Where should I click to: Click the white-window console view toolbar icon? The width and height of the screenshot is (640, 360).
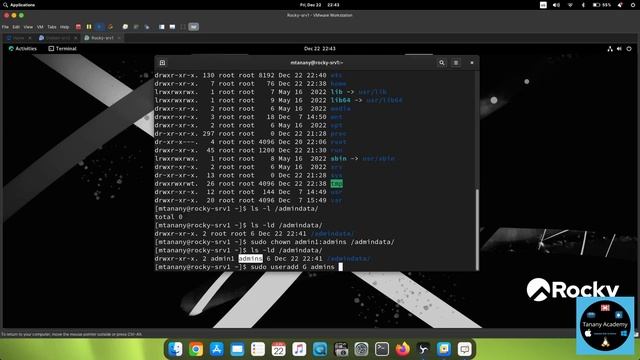point(162,27)
